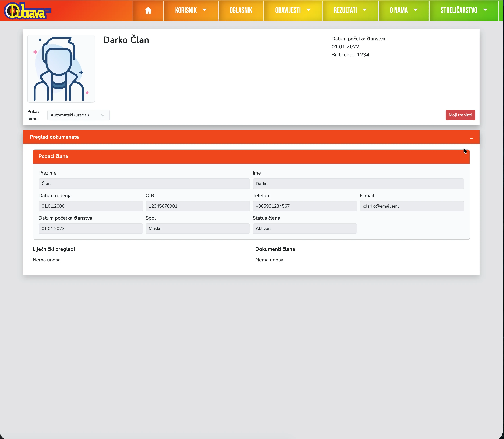
Task: Click the OIB number field
Action: [x=197, y=206]
